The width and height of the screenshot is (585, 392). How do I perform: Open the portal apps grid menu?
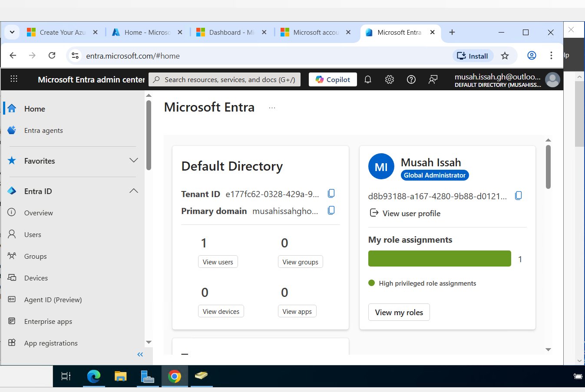pyautogui.click(x=14, y=79)
